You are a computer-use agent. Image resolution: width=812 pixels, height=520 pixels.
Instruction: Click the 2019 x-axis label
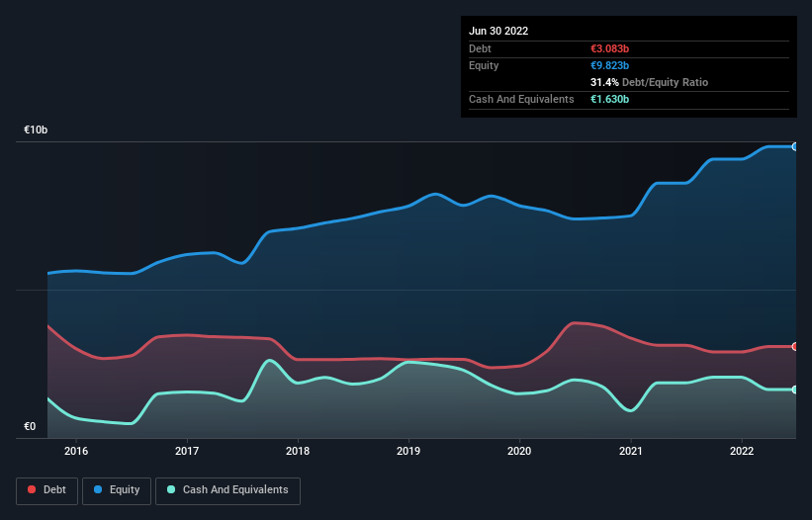coord(408,451)
